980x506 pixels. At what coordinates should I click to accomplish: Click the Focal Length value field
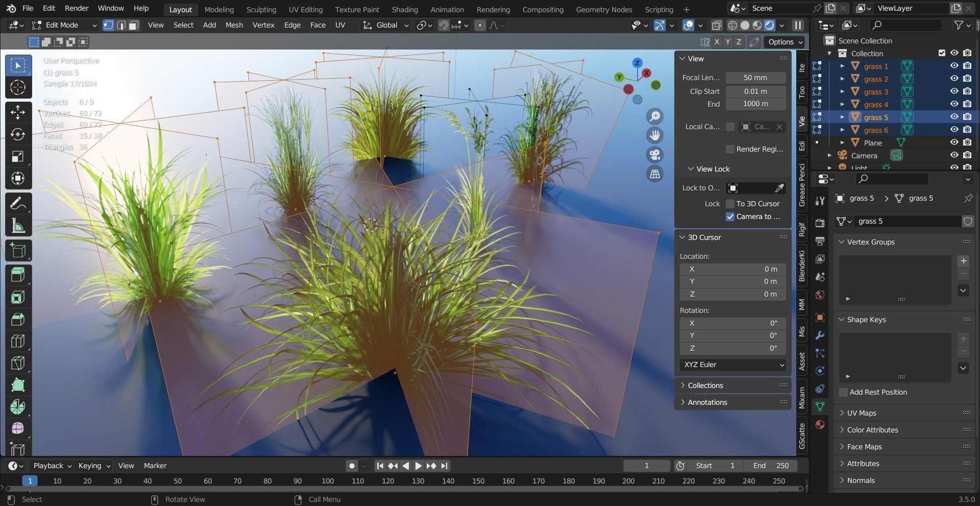[755, 78]
